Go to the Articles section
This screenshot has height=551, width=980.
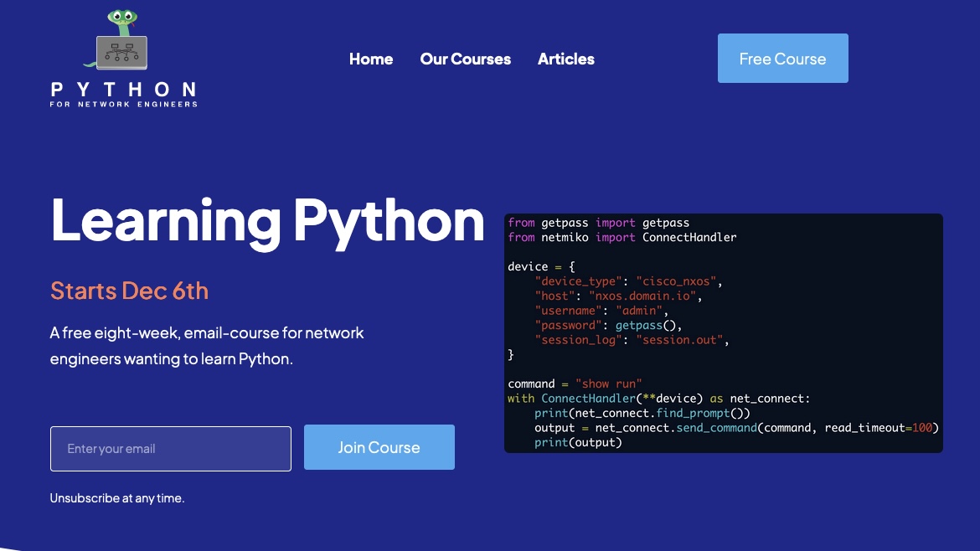566,59
